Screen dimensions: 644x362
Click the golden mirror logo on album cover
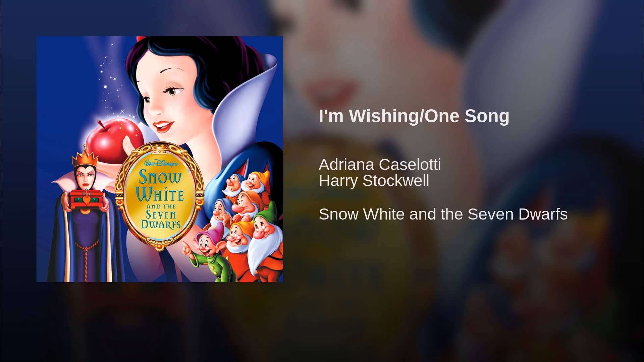(x=160, y=196)
